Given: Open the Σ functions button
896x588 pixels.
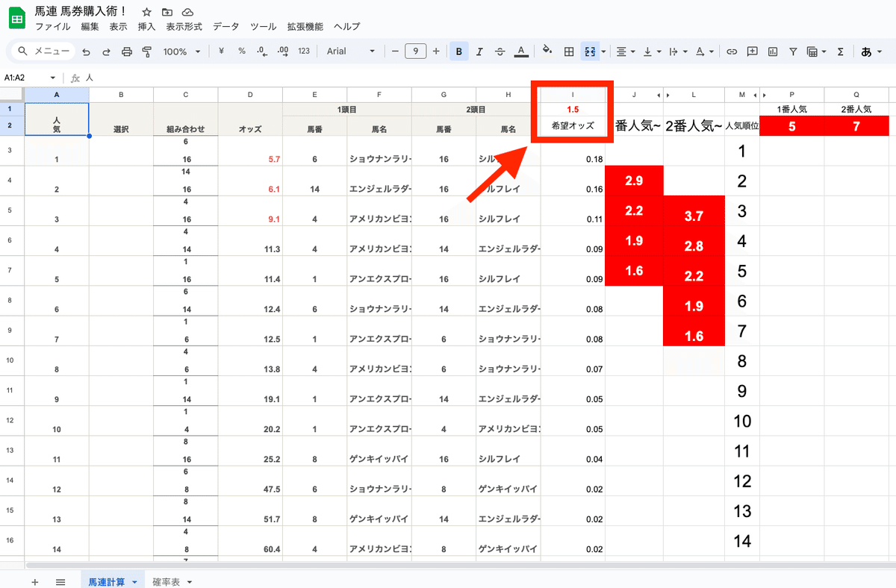Looking at the screenshot, I should tap(841, 51).
